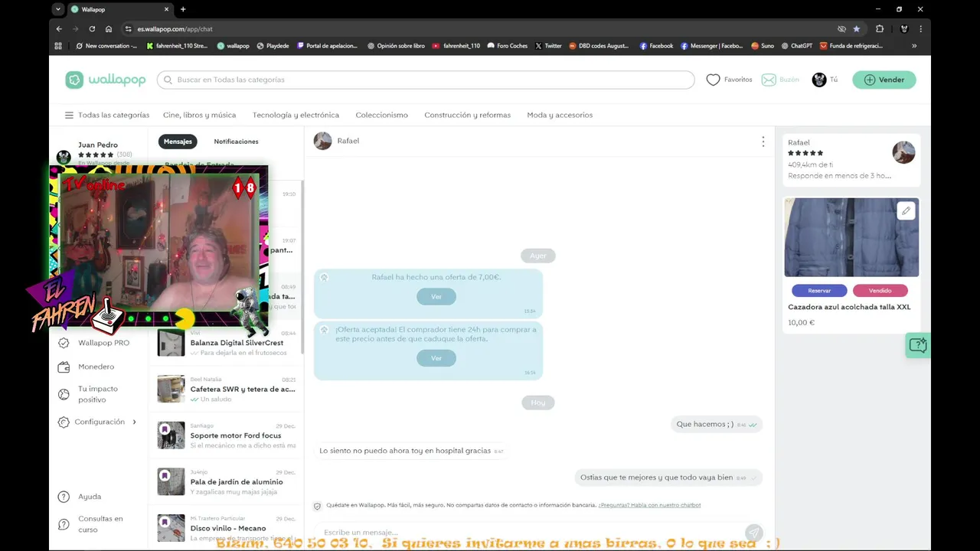980x551 pixels.
Task: Click Rafael's avatar in the chat header
Action: pyautogui.click(x=323, y=141)
